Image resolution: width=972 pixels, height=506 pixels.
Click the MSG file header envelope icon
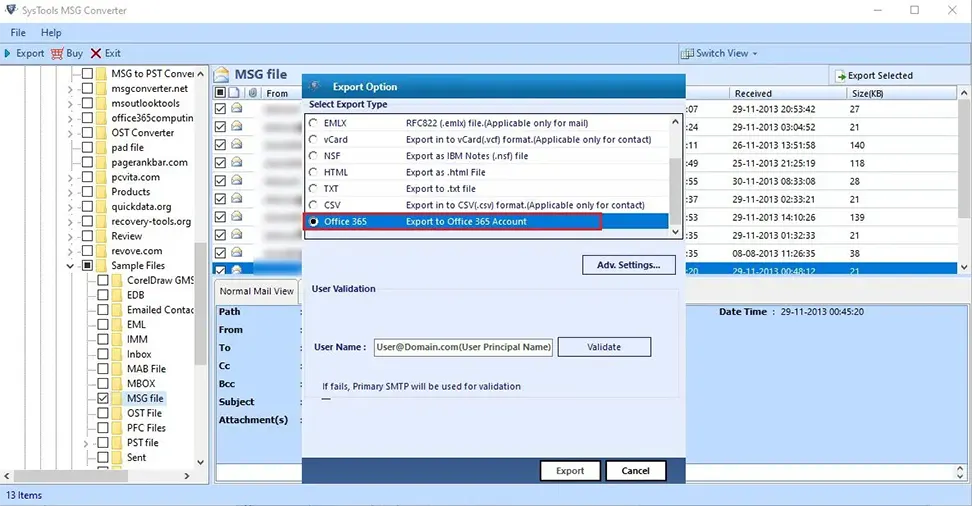tap(221, 75)
